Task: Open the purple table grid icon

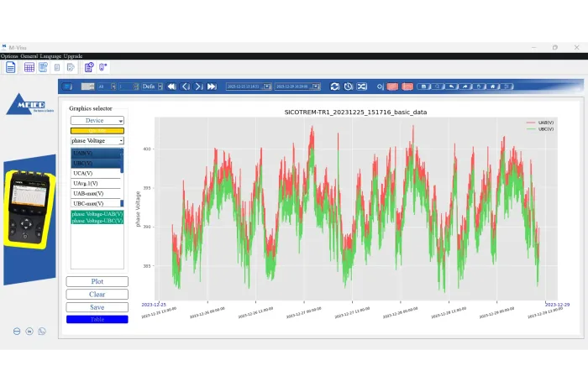Action: [x=29, y=67]
